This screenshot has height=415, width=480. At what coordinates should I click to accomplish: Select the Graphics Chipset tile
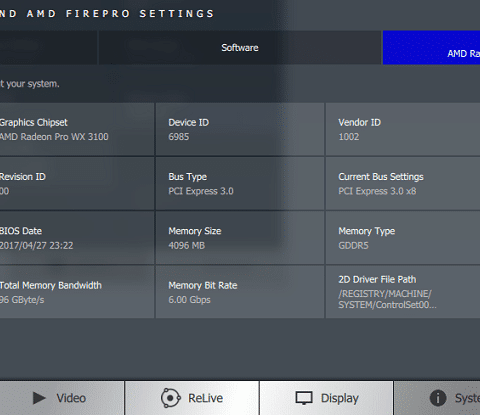[x=77, y=129]
